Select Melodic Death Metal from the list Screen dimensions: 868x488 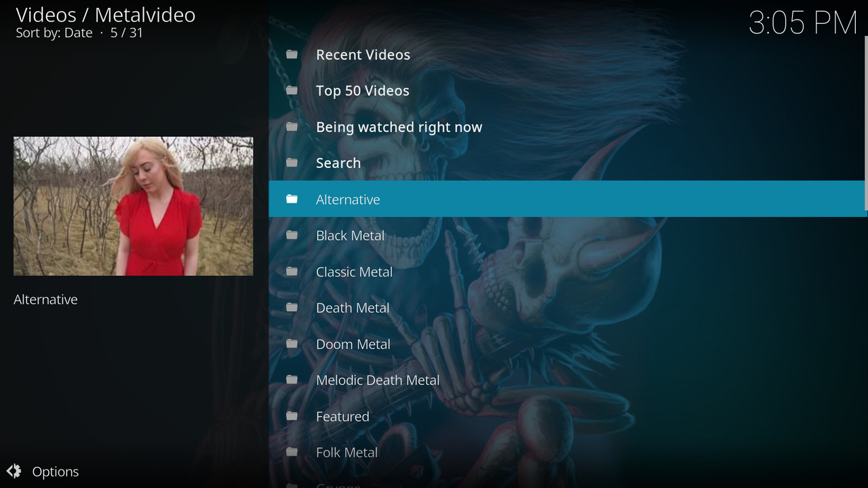(x=378, y=380)
